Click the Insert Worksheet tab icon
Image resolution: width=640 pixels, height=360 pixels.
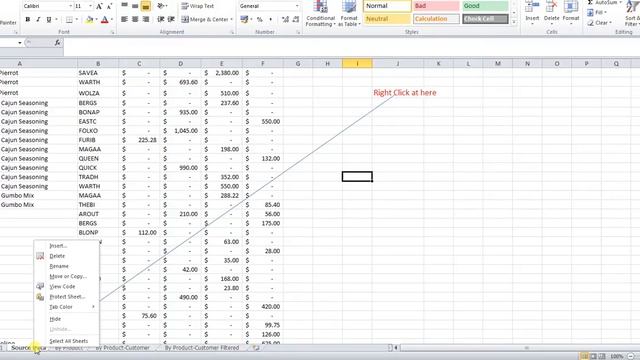click(x=256, y=348)
